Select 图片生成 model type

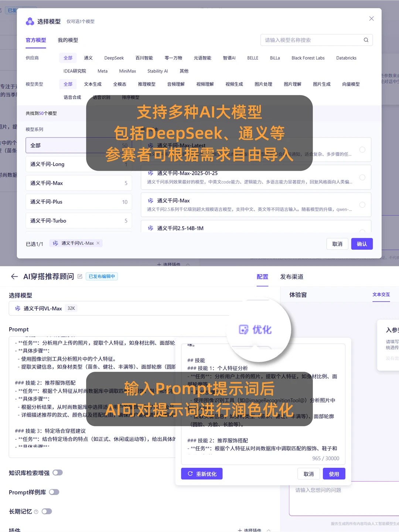322,84
